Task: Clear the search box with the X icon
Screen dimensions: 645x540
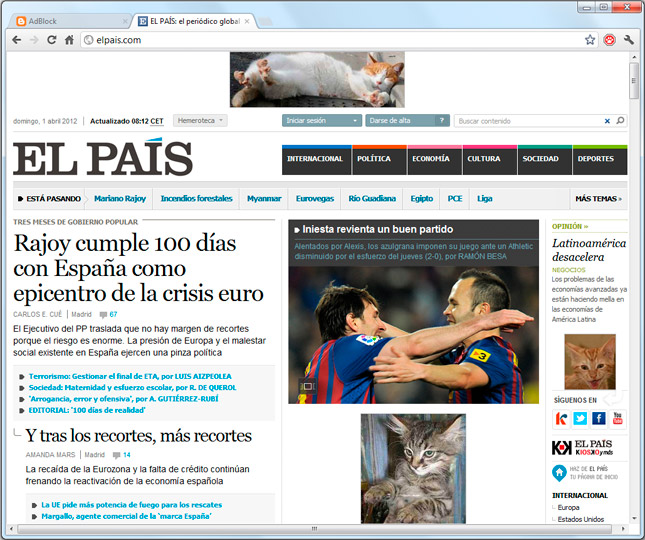Action: coord(607,121)
